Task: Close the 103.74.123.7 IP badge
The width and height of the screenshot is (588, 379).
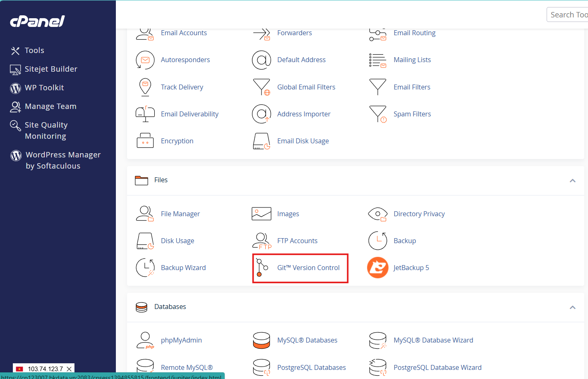Action: click(69, 369)
